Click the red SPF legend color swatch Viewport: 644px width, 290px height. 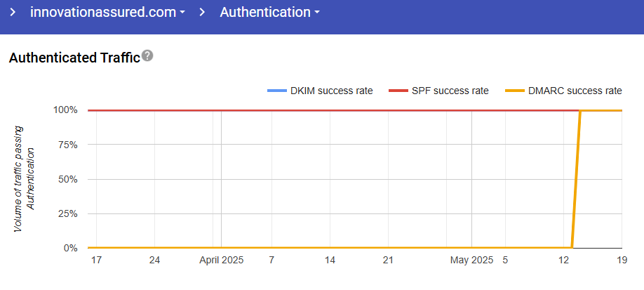(398, 91)
